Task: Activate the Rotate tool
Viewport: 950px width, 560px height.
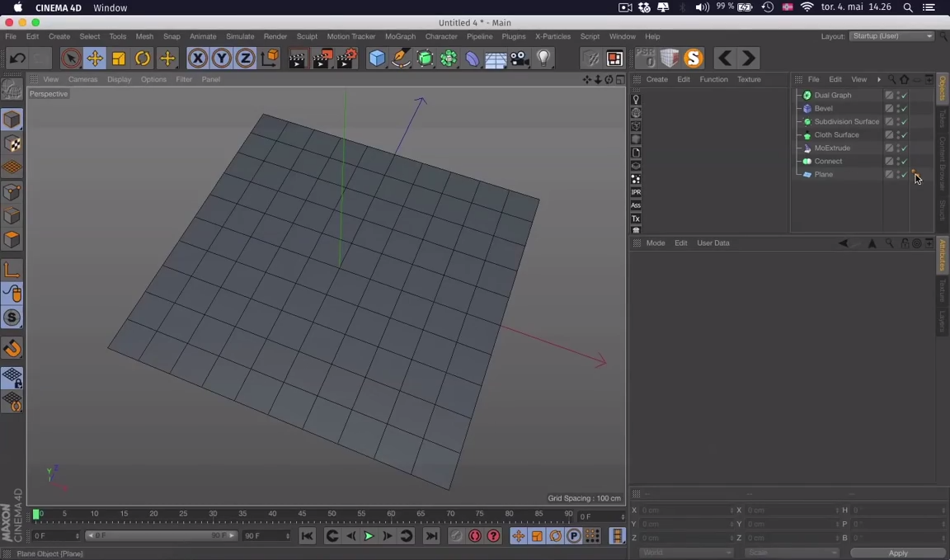Action: [143, 59]
